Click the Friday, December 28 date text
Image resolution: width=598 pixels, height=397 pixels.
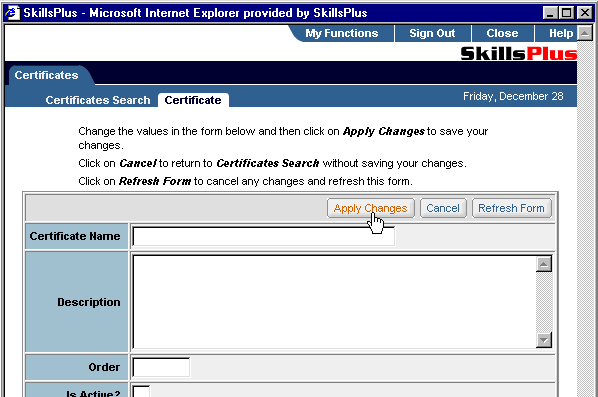coord(513,96)
